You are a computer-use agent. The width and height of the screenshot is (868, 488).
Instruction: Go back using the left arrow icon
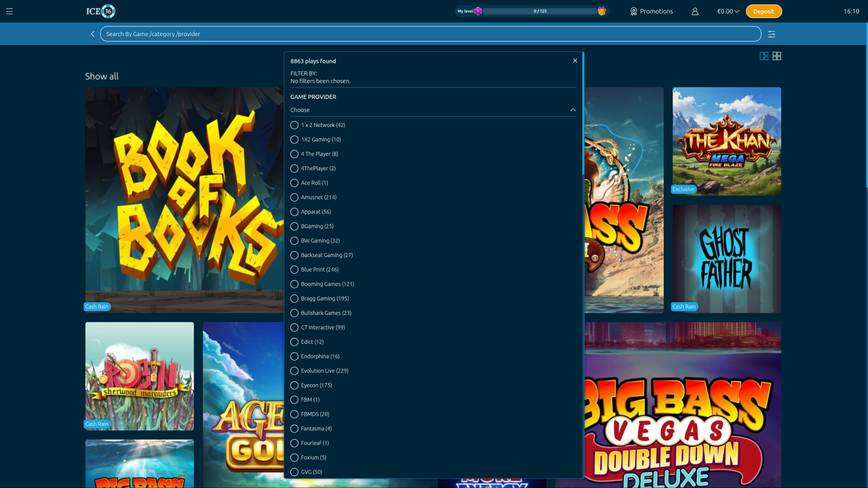pyautogui.click(x=93, y=34)
